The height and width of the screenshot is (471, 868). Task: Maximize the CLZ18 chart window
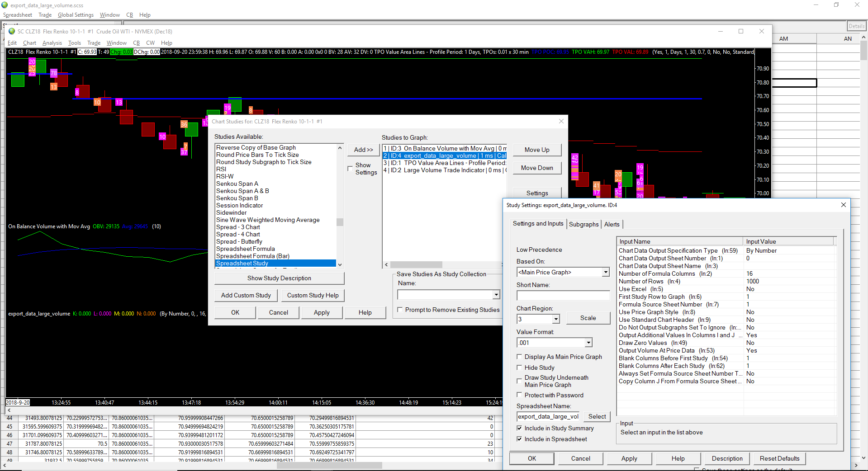tap(740, 31)
